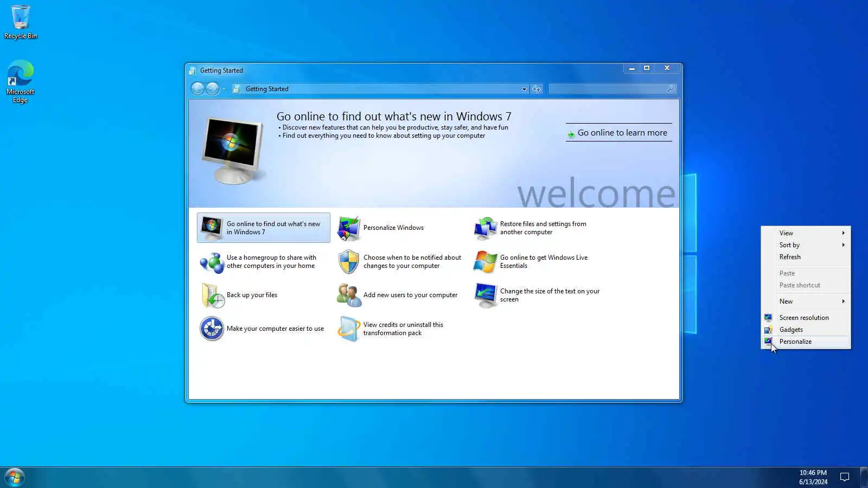The height and width of the screenshot is (488, 868).
Task: Select Gadgets in the context menu
Action: click(x=806, y=330)
